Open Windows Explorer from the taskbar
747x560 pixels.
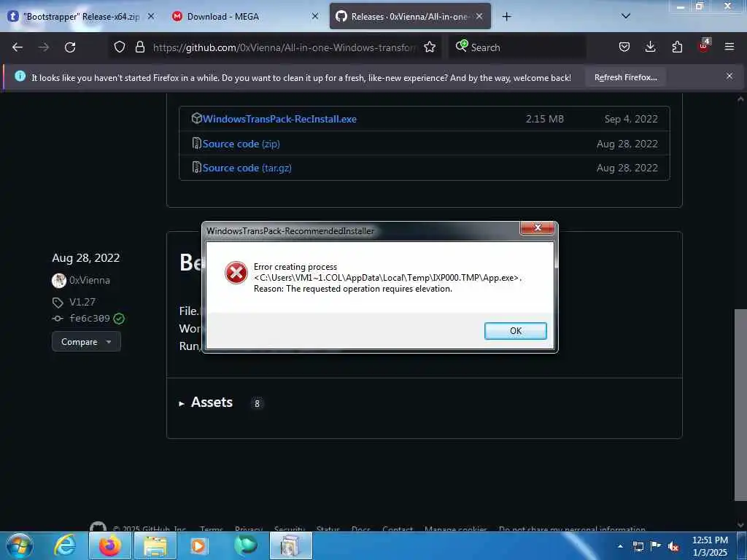pyautogui.click(x=155, y=545)
